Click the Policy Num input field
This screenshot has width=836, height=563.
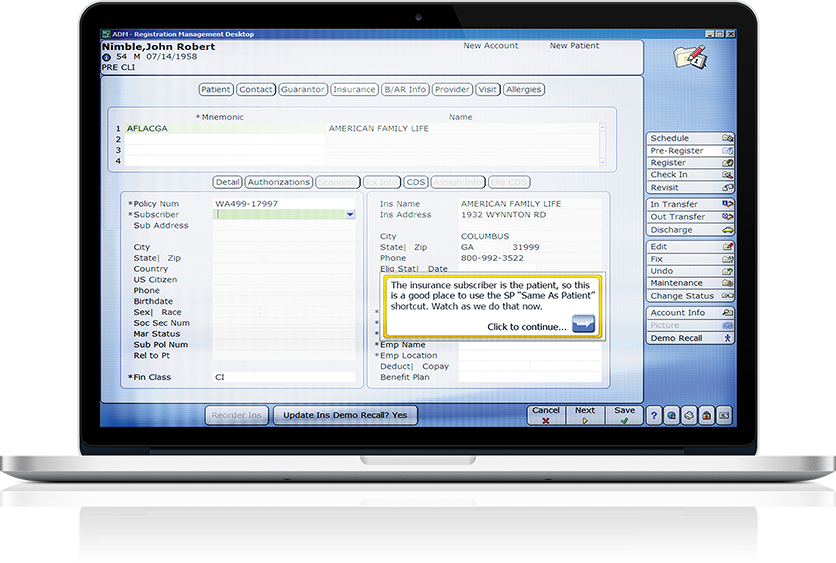284,204
